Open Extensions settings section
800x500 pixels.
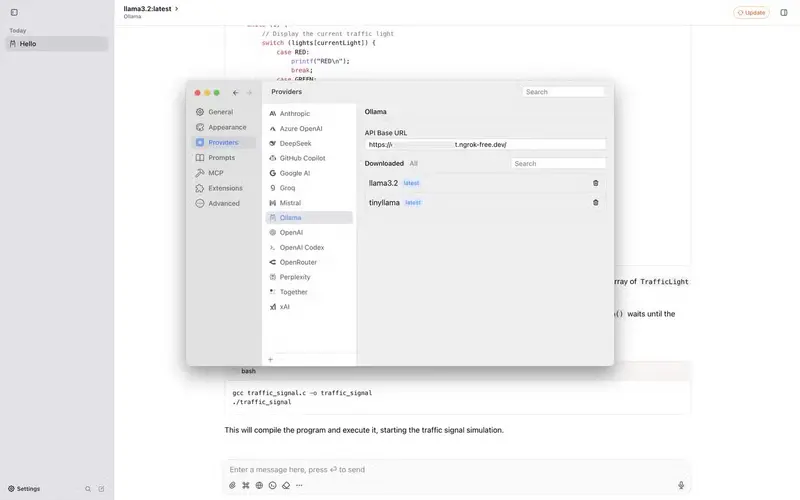pos(223,188)
